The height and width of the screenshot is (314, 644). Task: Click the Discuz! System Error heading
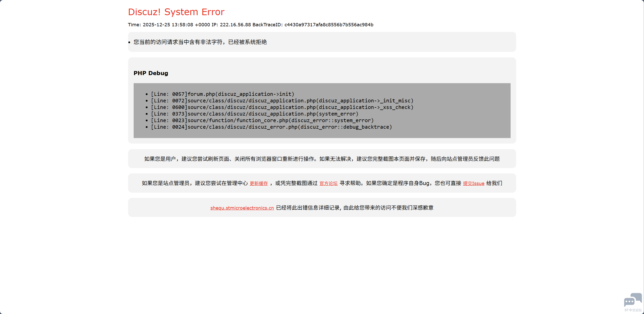176,12
